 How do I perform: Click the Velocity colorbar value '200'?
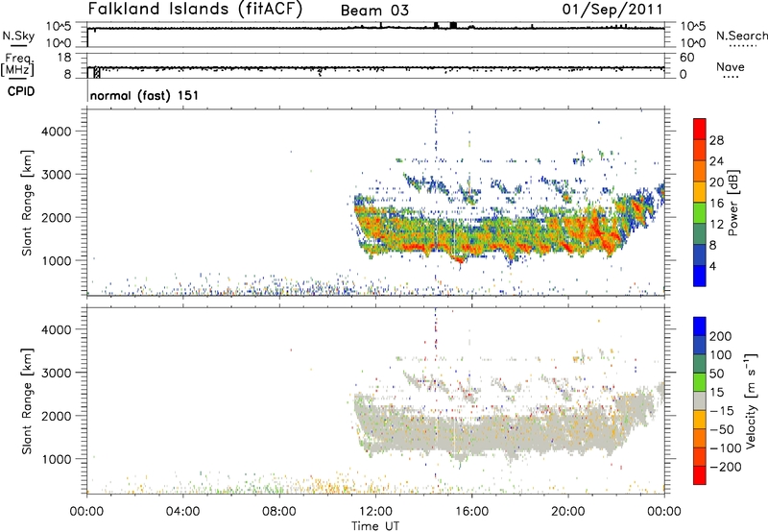pos(721,336)
